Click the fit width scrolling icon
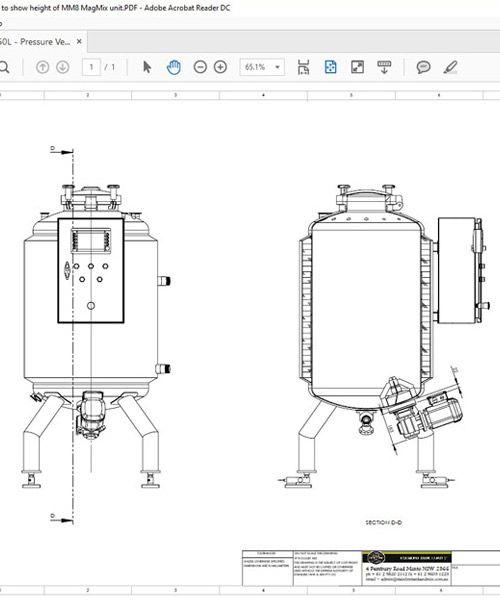 pyautogui.click(x=303, y=67)
